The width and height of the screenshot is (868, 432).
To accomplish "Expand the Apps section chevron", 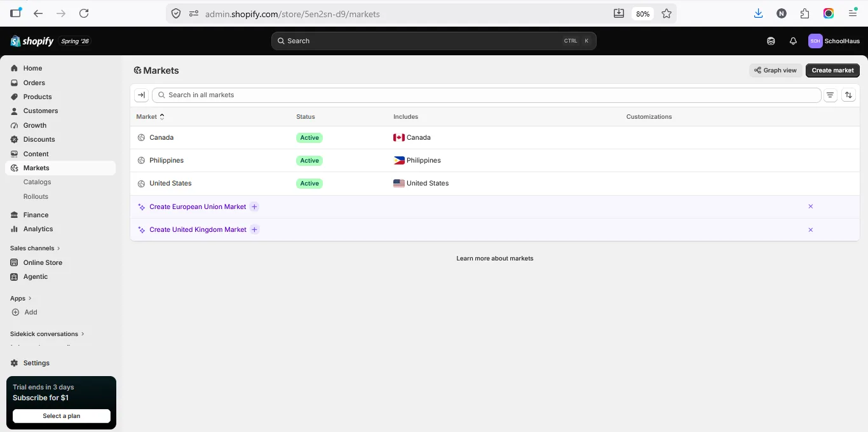I will click(x=30, y=299).
